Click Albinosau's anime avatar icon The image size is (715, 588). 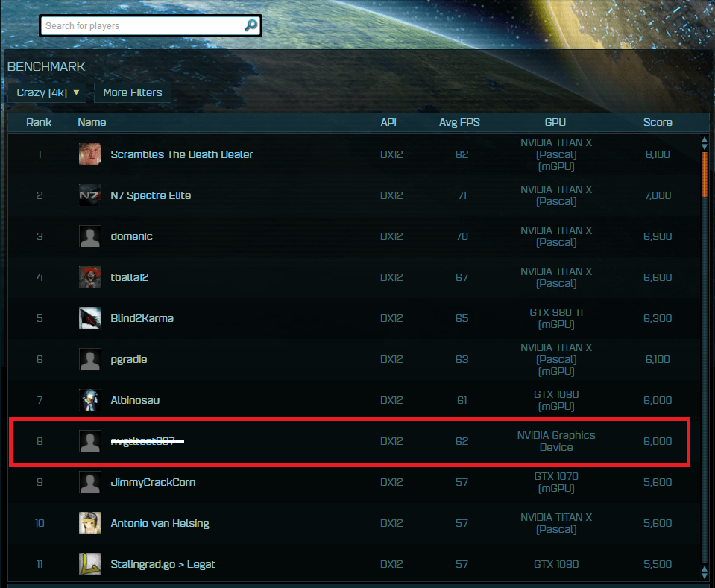point(89,400)
